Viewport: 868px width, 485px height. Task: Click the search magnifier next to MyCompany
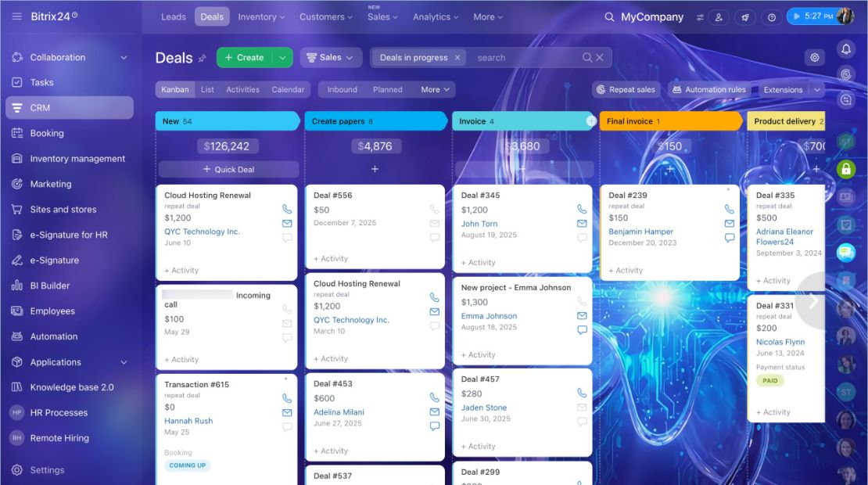click(609, 17)
